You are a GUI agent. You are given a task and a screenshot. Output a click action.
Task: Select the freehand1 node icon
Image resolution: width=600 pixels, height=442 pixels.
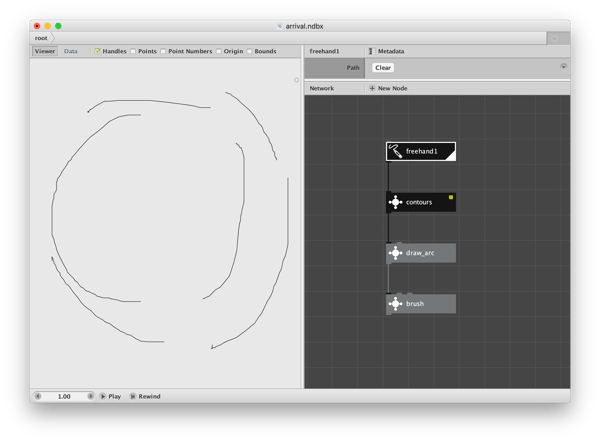click(x=395, y=151)
